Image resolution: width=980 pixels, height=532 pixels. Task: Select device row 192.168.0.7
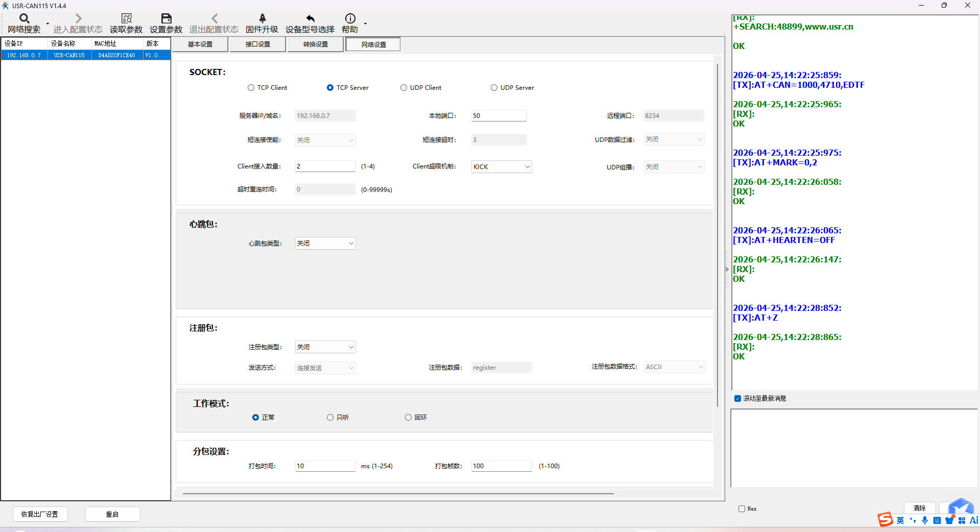(85, 55)
